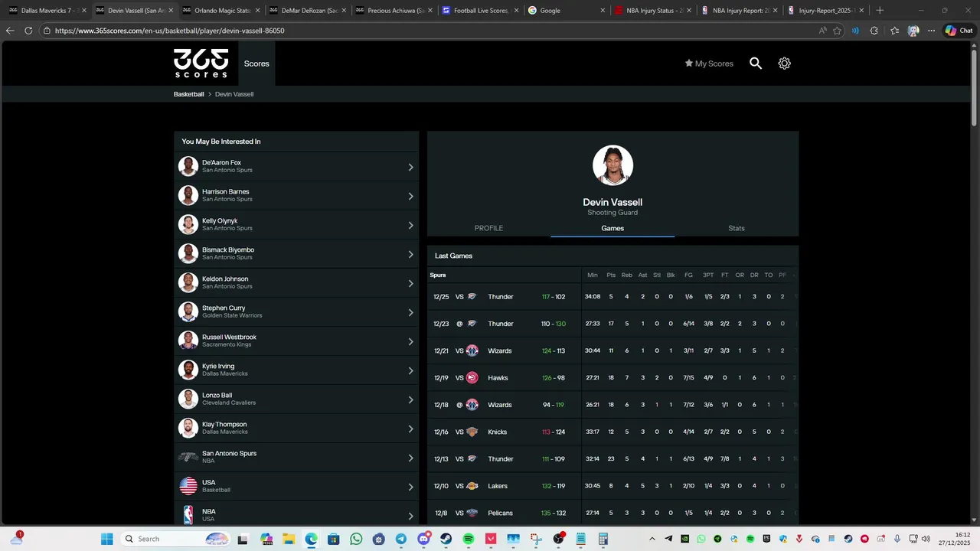Open the Windows Start menu
Screen dimensions: 980x551
[106, 539]
